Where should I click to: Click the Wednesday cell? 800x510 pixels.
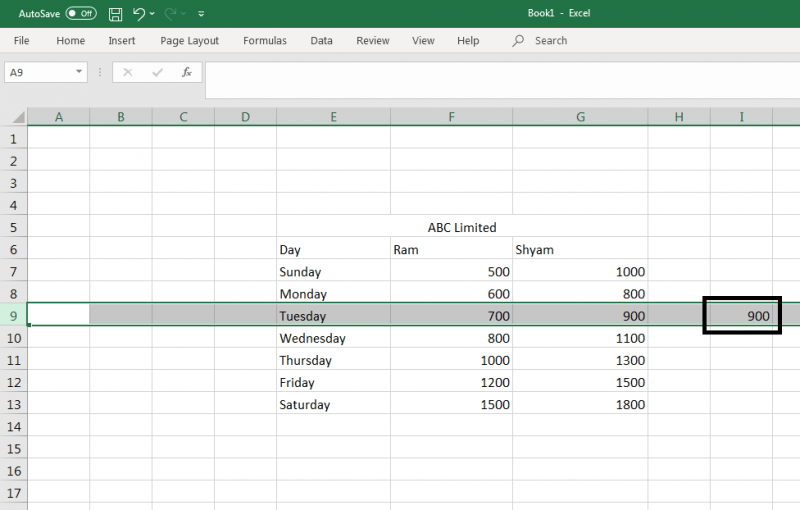[x=333, y=338]
